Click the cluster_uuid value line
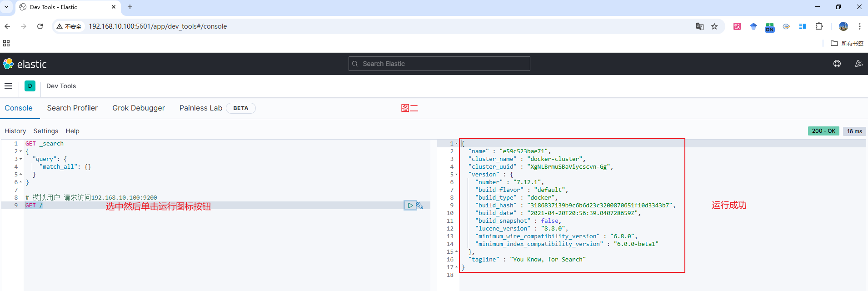868x291 pixels. pos(541,167)
